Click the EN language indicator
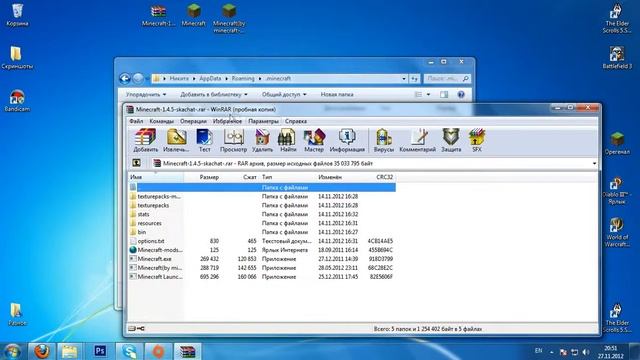This screenshot has width=640, height=360. point(538,351)
